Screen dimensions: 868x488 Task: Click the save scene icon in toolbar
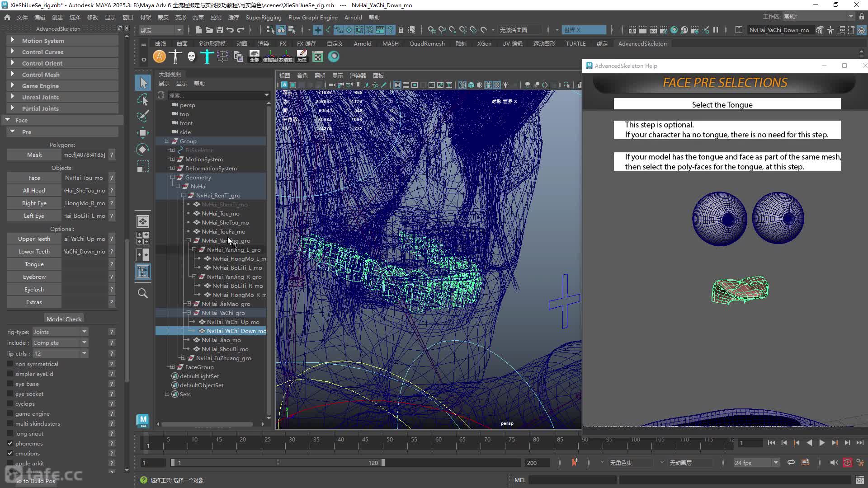[220, 30]
